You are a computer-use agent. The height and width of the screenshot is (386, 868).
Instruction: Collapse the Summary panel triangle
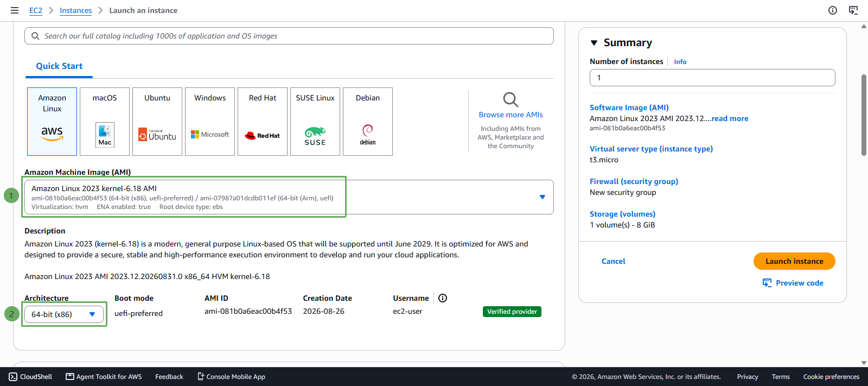tap(594, 43)
